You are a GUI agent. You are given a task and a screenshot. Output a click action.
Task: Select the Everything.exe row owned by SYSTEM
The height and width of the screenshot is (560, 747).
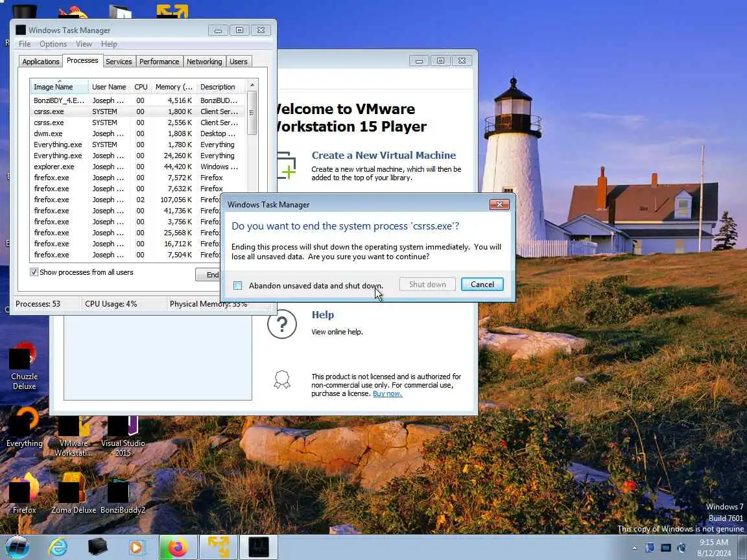click(x=138, y=145)
